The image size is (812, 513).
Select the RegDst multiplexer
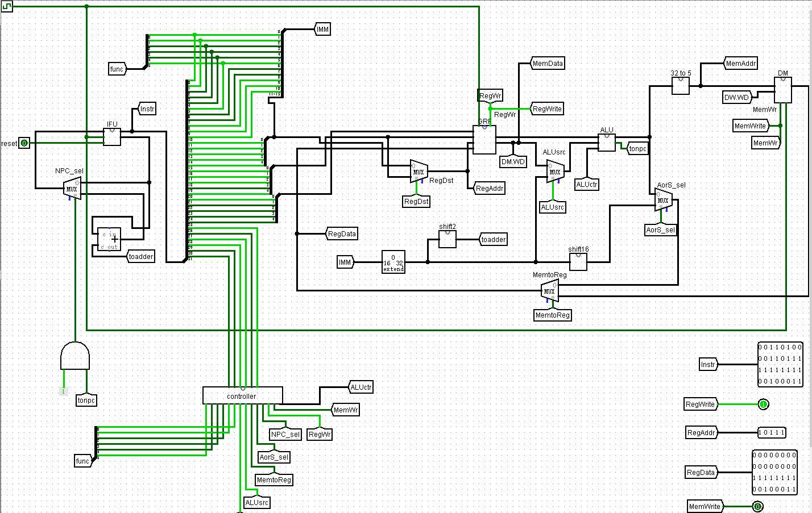419,172
